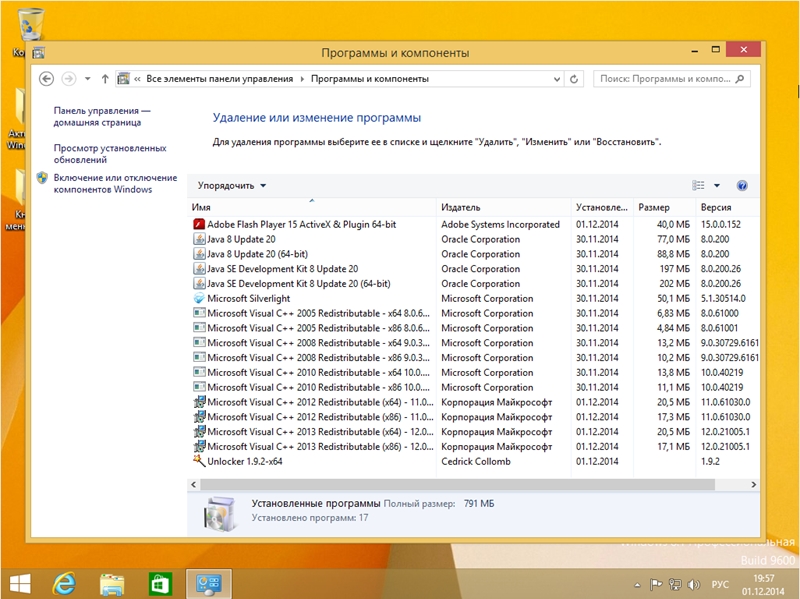The image size is (800, 599).
Task: Click Все элементы панели управления breadcrumb
Action: (219, 79)
